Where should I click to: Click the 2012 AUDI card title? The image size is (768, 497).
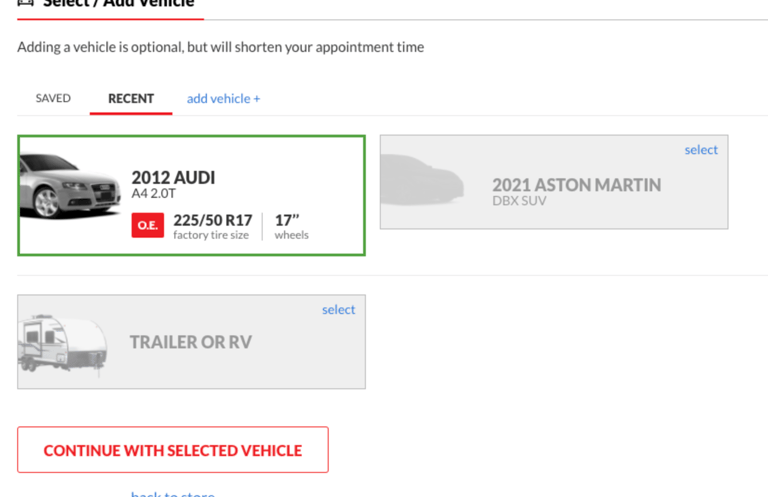pyautogui.click(x=173, y=178)
